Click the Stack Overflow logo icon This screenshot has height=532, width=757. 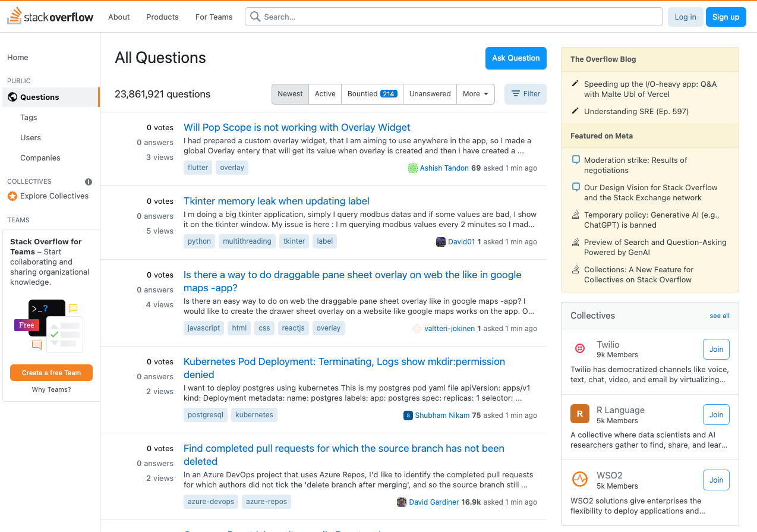point(15,16)
